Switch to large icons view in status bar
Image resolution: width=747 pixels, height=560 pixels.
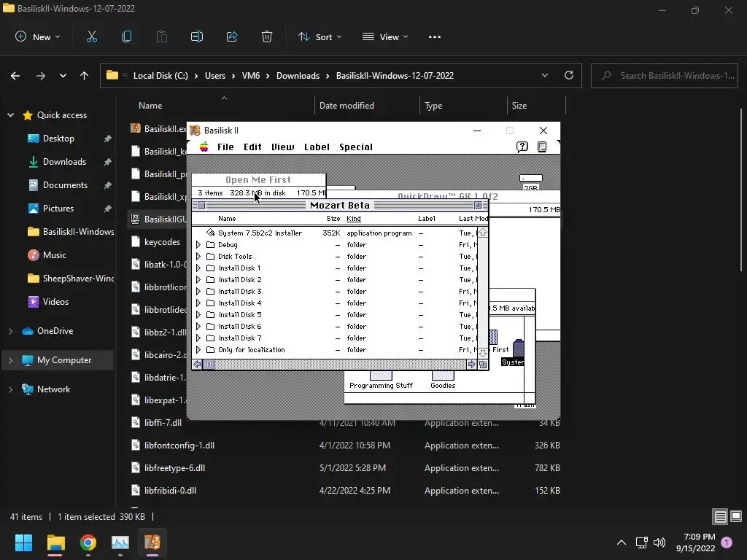coord(736,516)
